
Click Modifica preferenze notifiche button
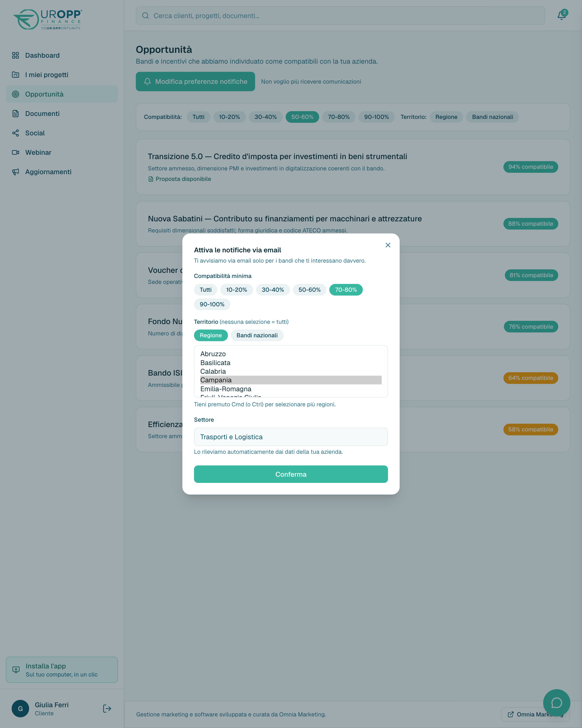tap(195, 81)
